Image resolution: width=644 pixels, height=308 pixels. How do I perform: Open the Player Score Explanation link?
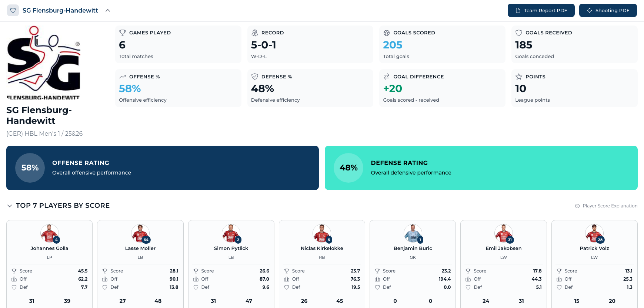pyautogui.click(x=610, y=206)
